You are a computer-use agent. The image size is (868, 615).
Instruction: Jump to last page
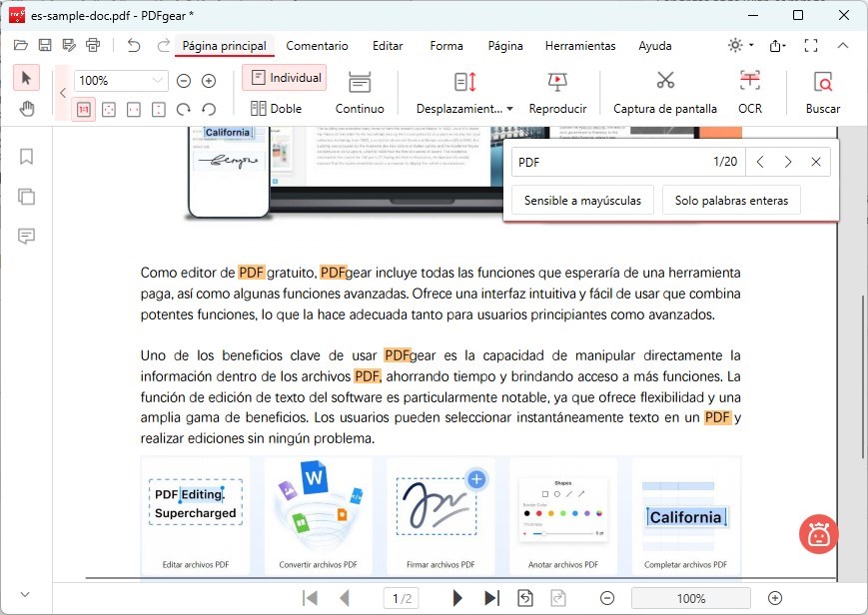[491, 598]
